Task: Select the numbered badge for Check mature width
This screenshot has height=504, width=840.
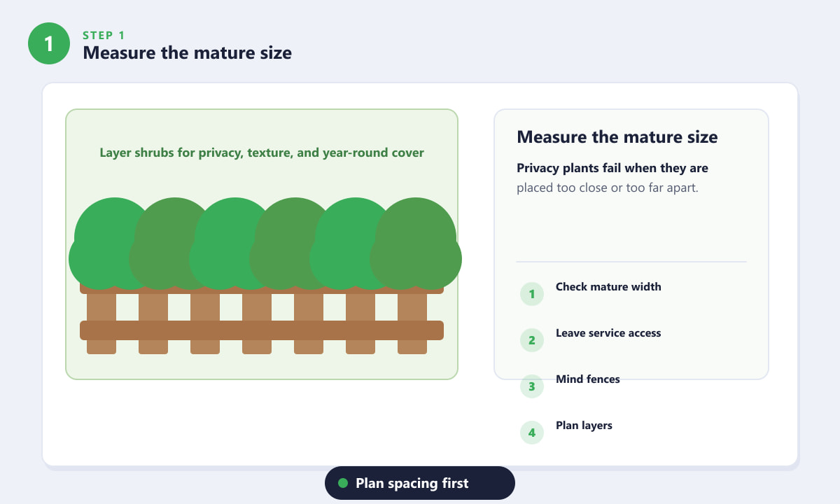Action: click(x=532, y=294)
